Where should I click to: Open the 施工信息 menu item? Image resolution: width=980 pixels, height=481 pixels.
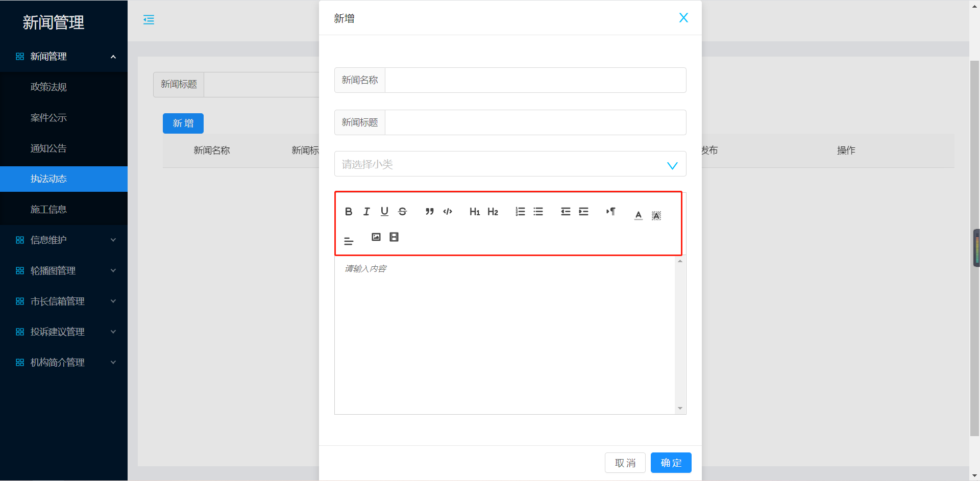(64, 210)
